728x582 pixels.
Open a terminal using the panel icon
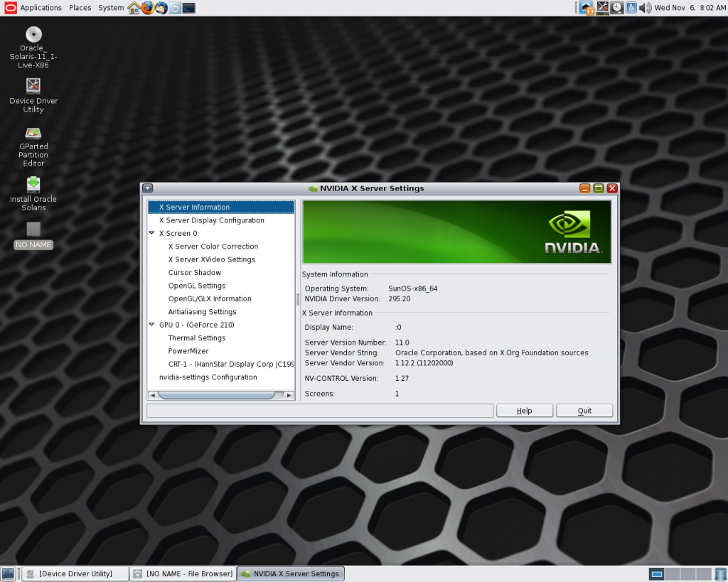(x=188, y=8)
